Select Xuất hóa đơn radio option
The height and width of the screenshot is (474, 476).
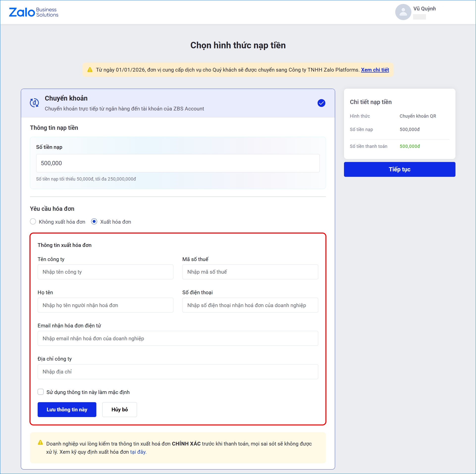pyautogui.click(x=94, y=222)
